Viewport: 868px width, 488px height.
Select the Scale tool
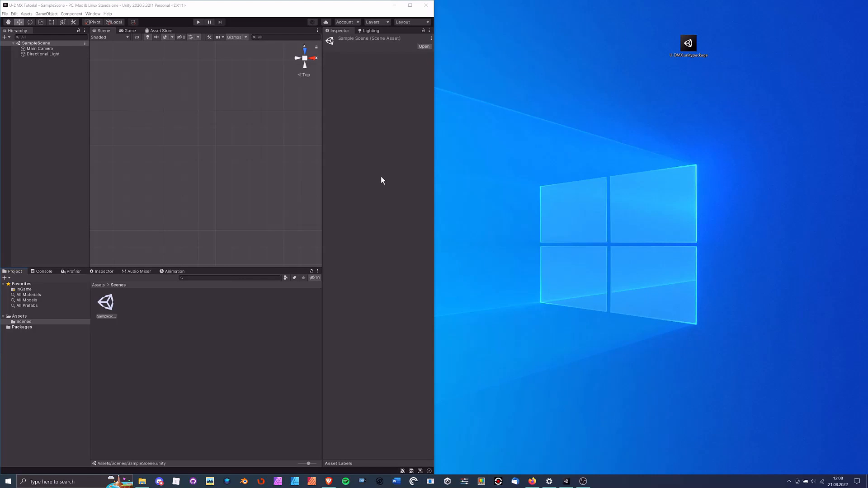(41, 22)
